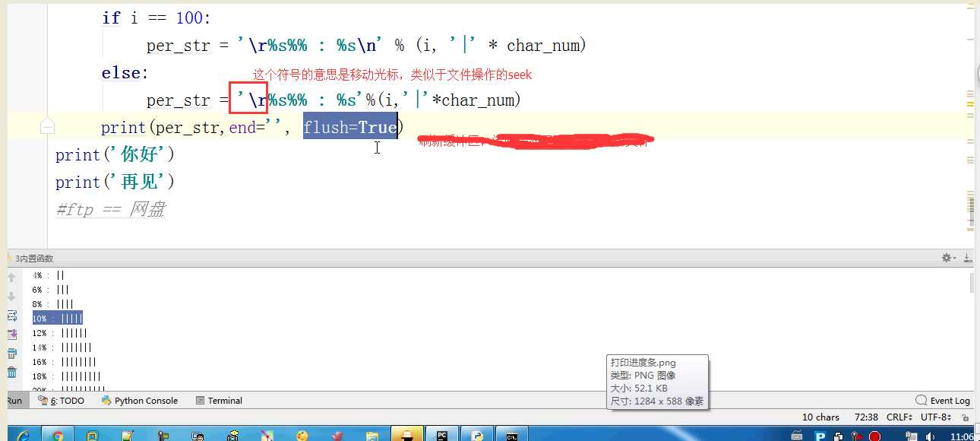Click the 72:38 cursor position indicator
980x441 pixels.
[866, 417]
